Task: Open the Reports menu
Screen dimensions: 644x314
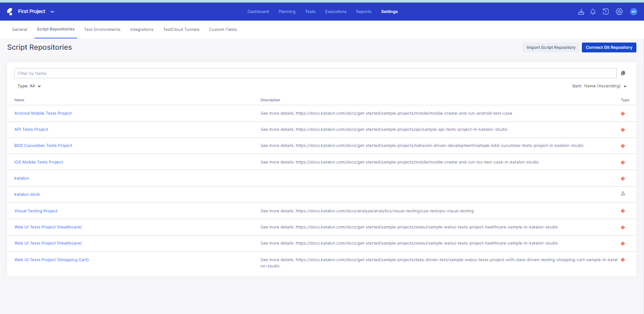Action: pyautogui.click(x=364, y=12)
